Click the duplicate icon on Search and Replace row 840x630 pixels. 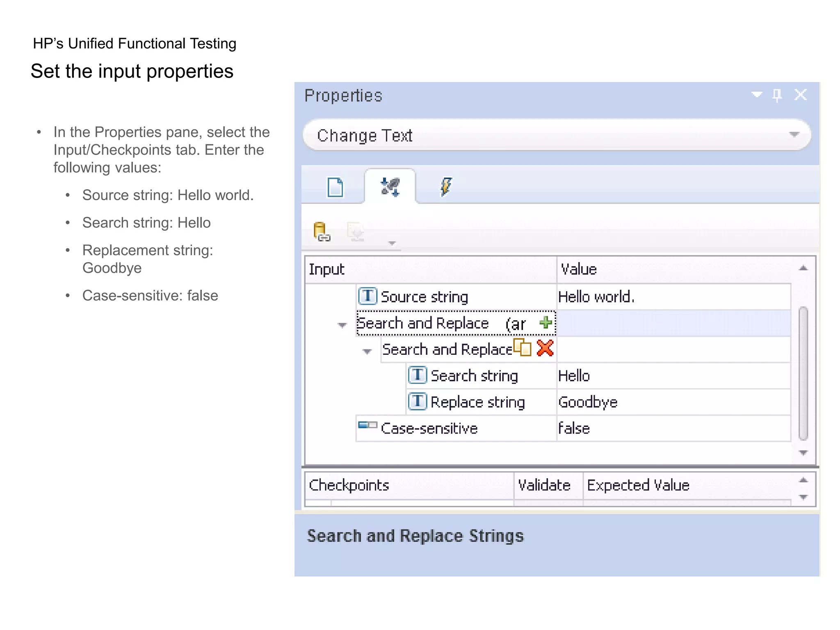click(522, 348)
